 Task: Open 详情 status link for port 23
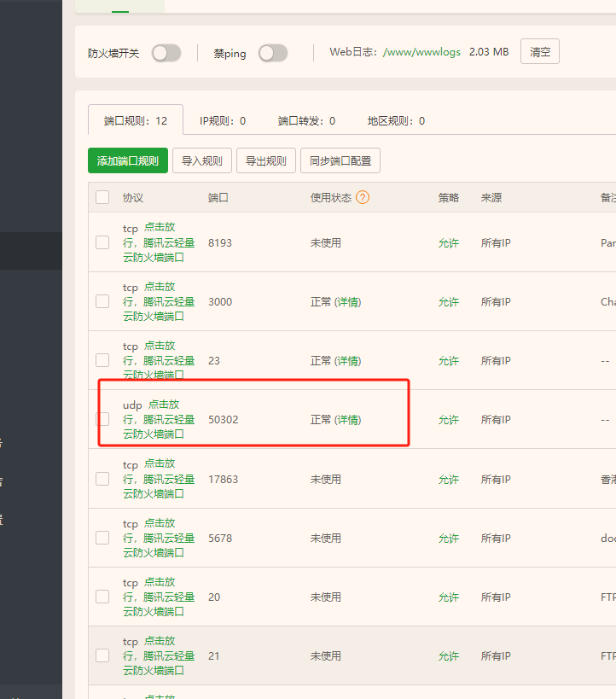pos(348,361)
